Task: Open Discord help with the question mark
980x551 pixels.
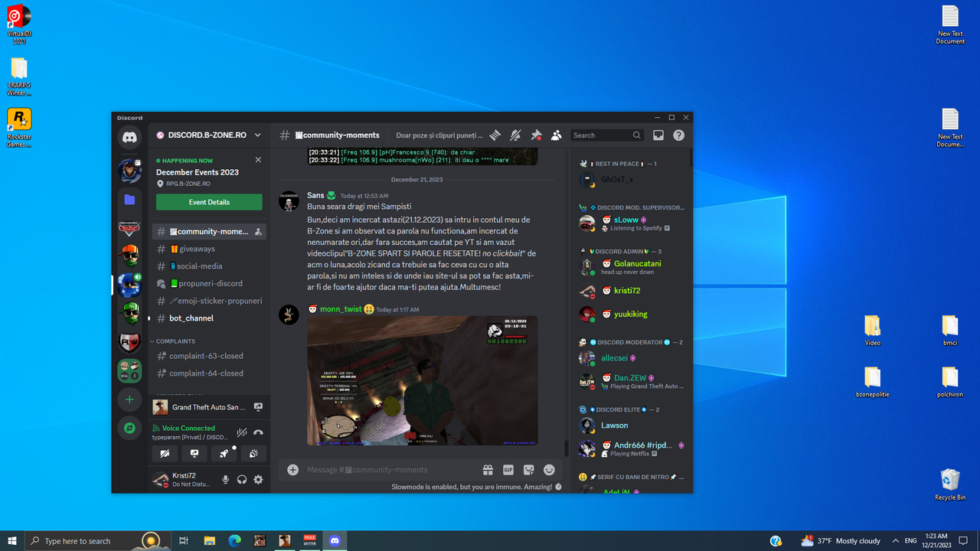Action: pyautogui.click(x=678, y=135)
